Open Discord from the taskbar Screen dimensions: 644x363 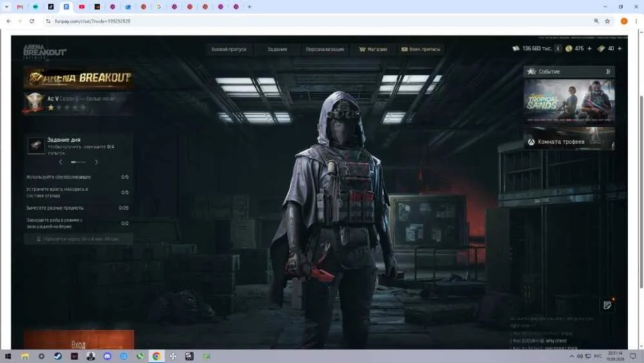pos(107,357)
